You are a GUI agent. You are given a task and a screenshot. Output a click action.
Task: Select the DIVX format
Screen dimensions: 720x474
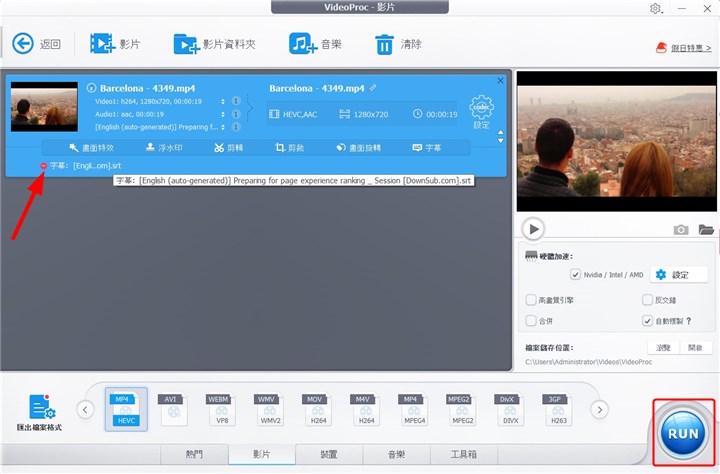pyautogui.click(x=511, y=409)
